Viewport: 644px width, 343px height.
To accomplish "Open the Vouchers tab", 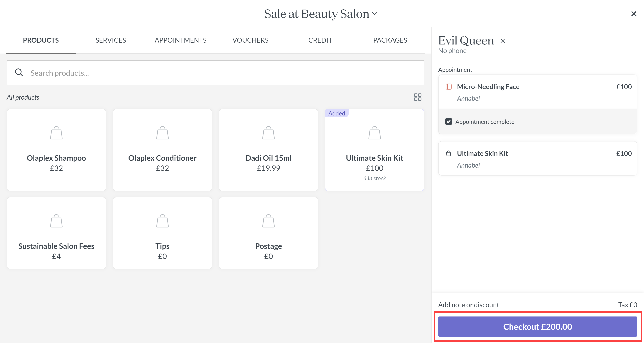I will 250,40.
